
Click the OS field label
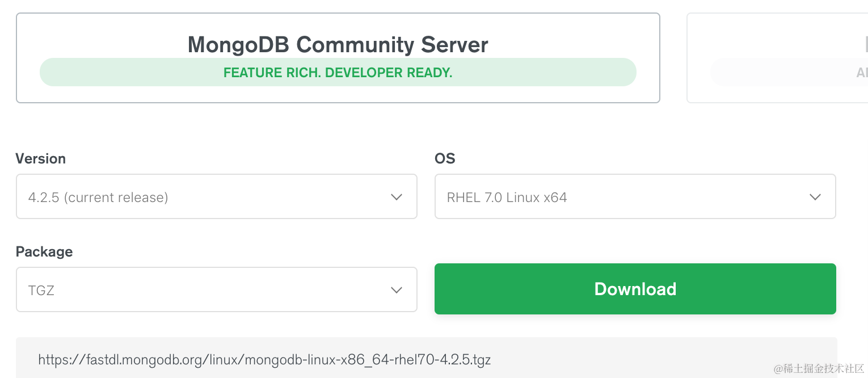pos(445,158)
